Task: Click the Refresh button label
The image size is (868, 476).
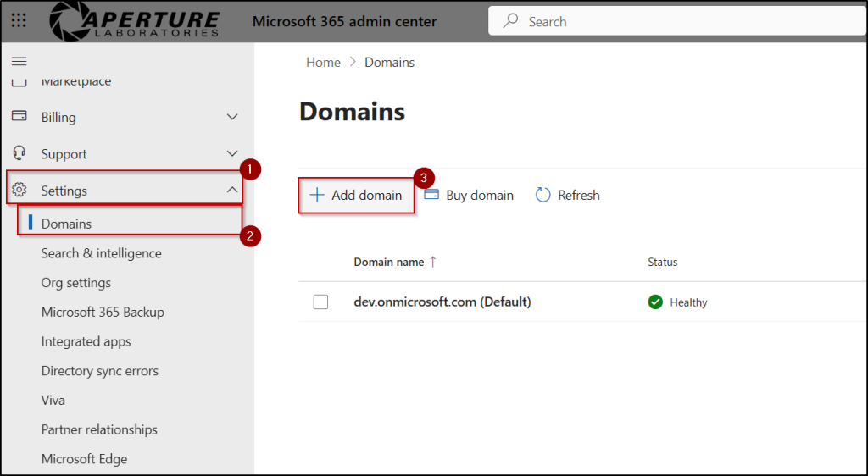Action: (578, 195)
